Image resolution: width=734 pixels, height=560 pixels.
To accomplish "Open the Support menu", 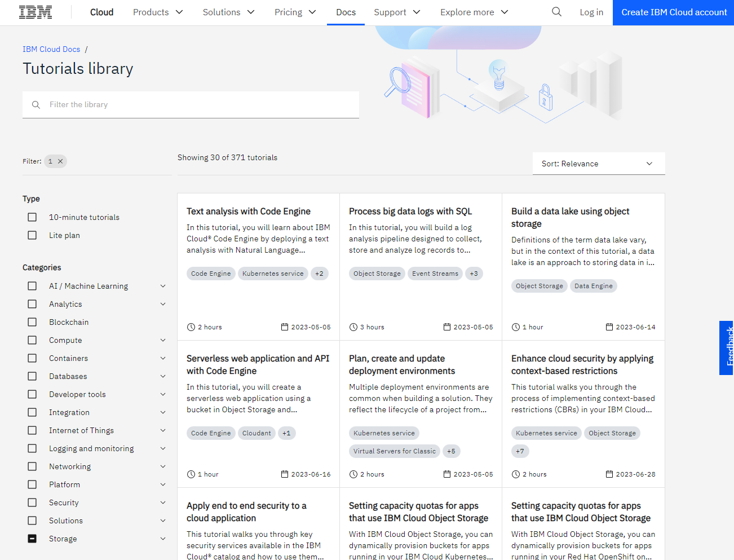I will coord(397,12).
